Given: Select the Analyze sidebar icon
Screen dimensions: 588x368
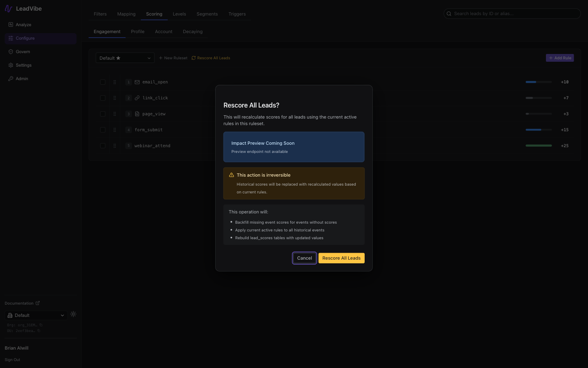Looking at the screenshot, I should 11,25.
